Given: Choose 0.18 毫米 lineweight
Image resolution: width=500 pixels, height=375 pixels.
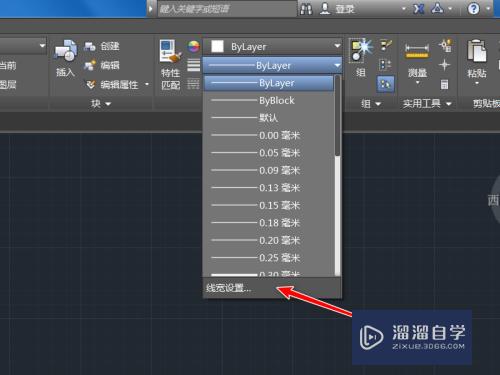Looking at the screenshot, I should tap(269, 223).
